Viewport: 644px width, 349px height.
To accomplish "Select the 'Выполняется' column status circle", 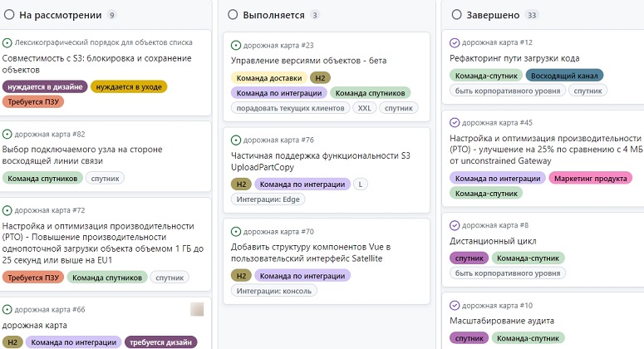I will pos(234,15).
